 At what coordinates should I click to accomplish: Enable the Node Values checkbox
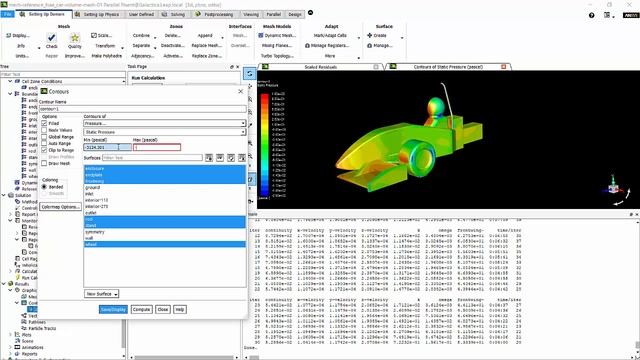point(44,130)
